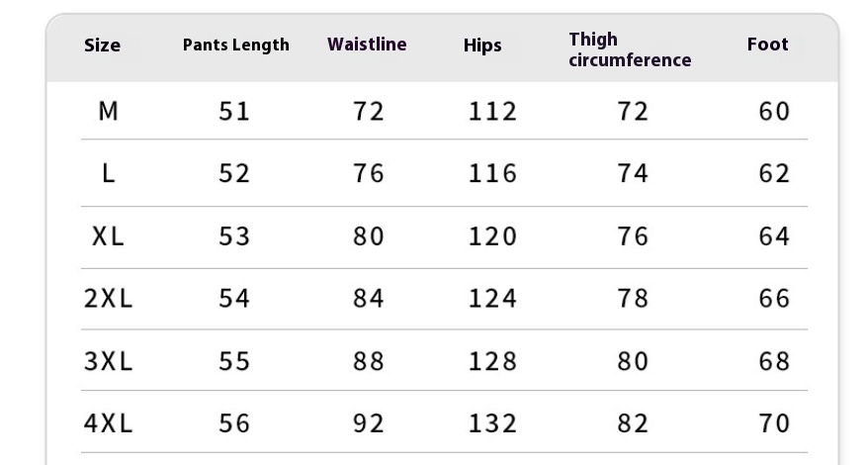Click waistline value 80 for size XL
This screenshot has height=465, width=868.
(x=369, y=236)
